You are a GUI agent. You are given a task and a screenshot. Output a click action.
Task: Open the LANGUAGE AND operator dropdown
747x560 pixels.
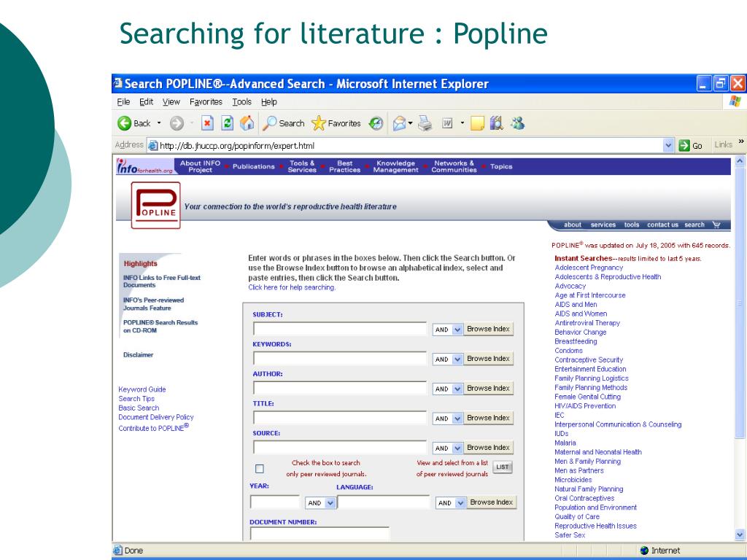(460, 502)
